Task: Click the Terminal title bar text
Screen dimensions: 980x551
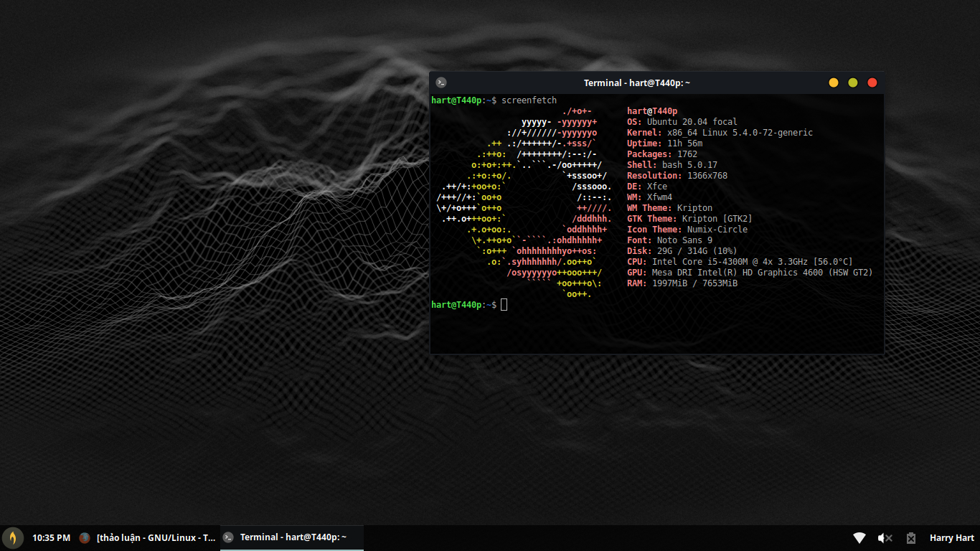Action: 637,83
